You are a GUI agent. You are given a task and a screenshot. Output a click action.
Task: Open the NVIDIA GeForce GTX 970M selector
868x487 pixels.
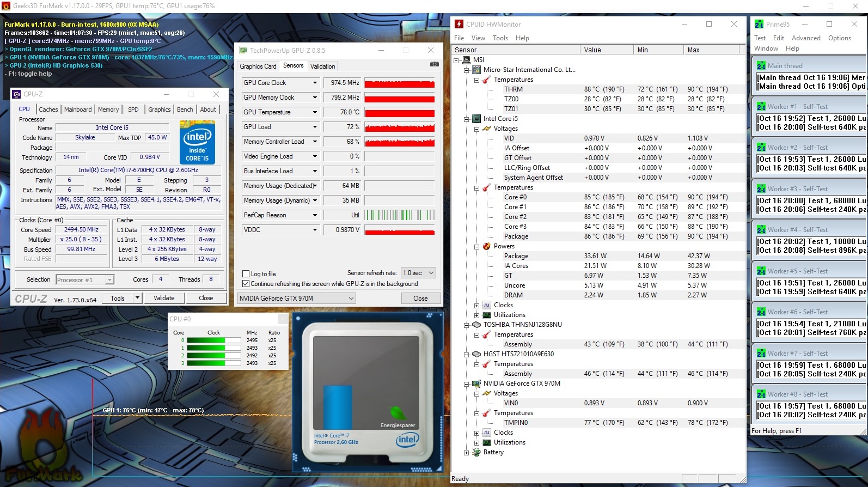click(297, 299)
